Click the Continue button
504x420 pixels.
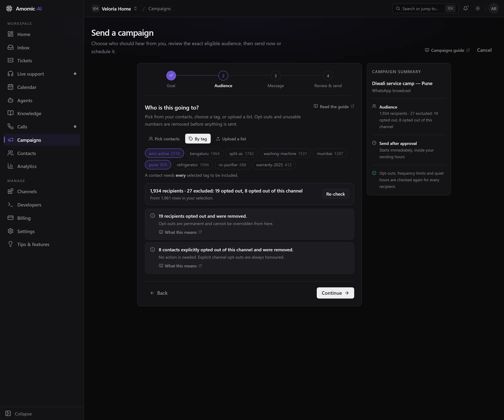(x=335, y=293)
